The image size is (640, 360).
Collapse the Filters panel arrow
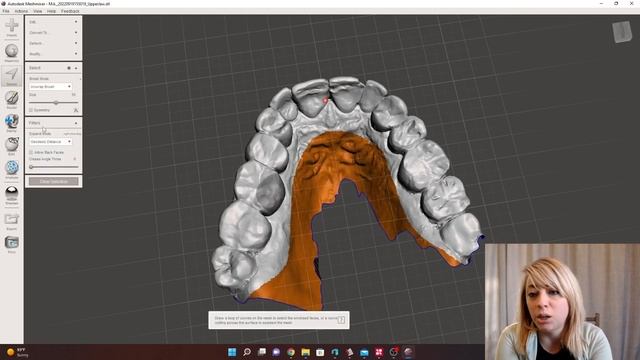(x=76, y=123)
